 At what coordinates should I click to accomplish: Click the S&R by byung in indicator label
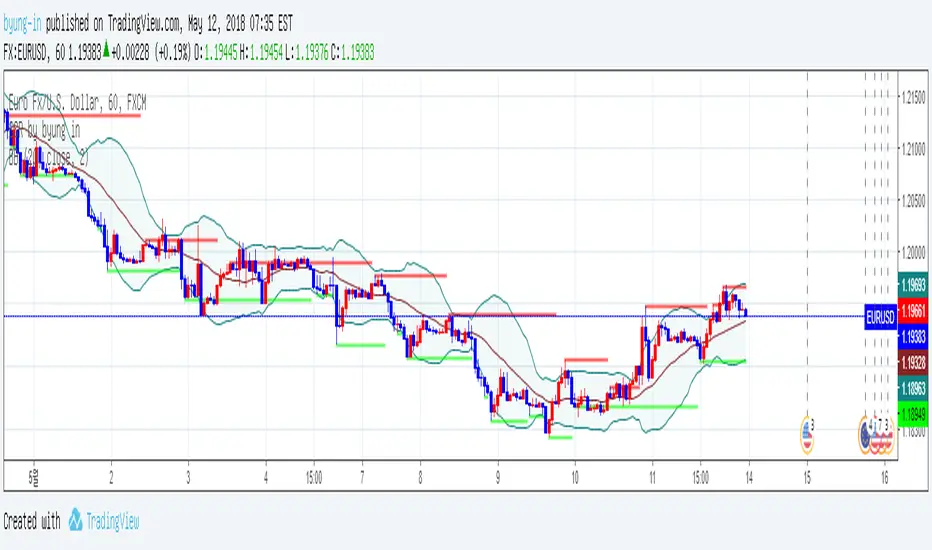click(50, 129)
